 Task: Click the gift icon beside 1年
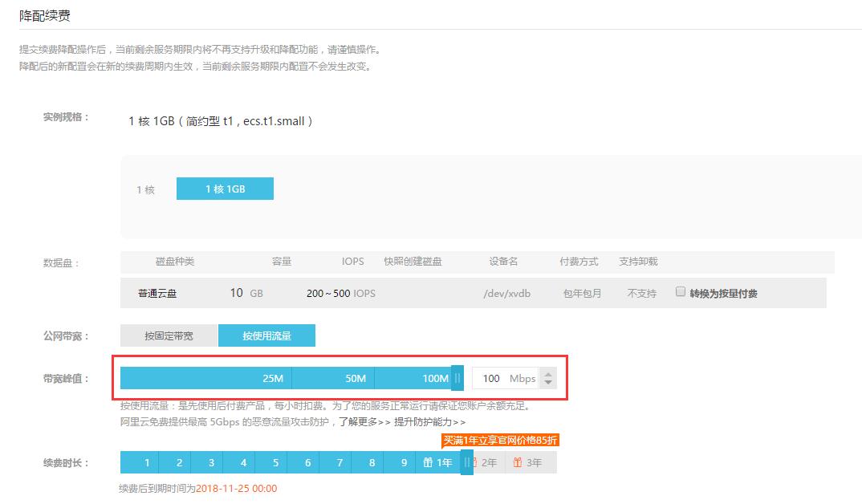click(428, 462)
